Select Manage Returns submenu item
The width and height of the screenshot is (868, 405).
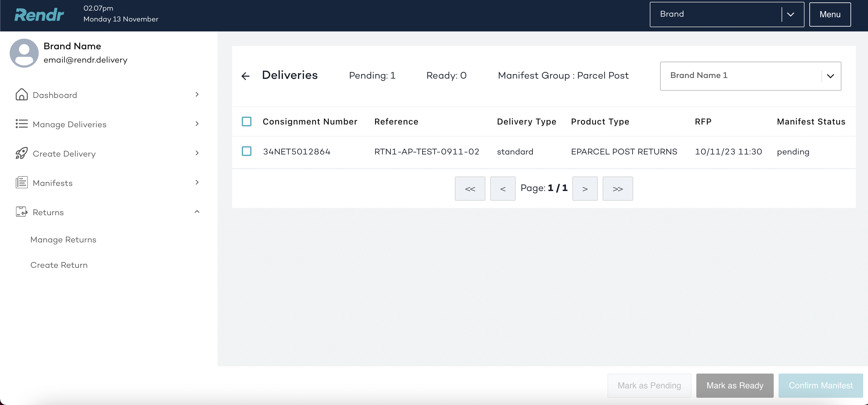tap(63, 240)
